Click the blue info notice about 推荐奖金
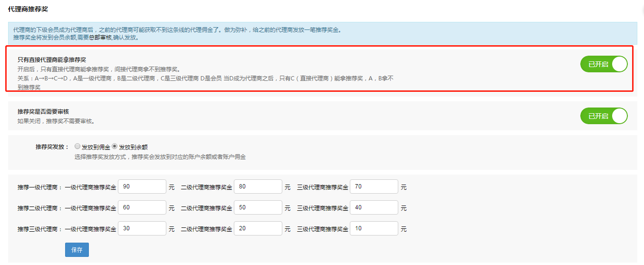Image resolution: width=644 pixels, height=265 pixels. (323, 33)
